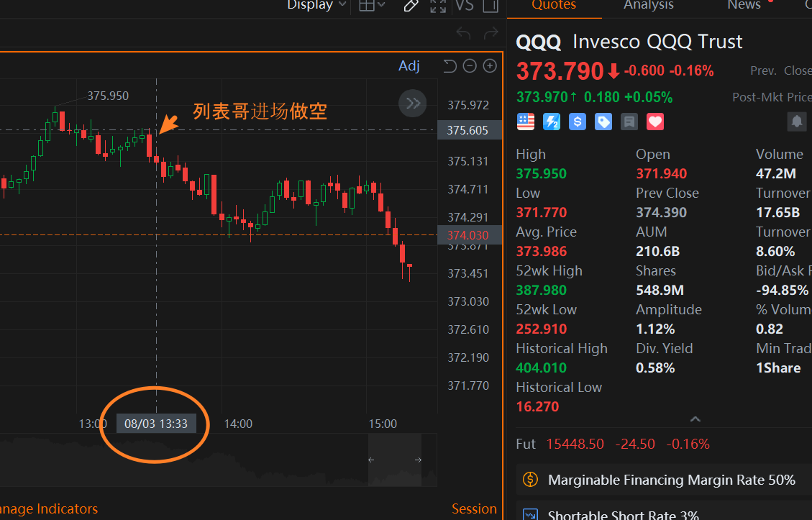Image resolution: width=812 pixels, height=520 pixels.
Task: Click the 52wk Low value 252.910
Action: [x=541, y=329]
